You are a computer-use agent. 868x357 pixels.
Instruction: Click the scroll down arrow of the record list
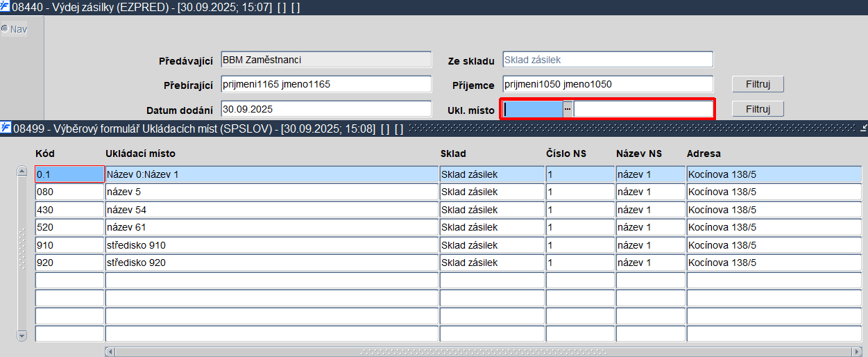[x=22, y=335]
